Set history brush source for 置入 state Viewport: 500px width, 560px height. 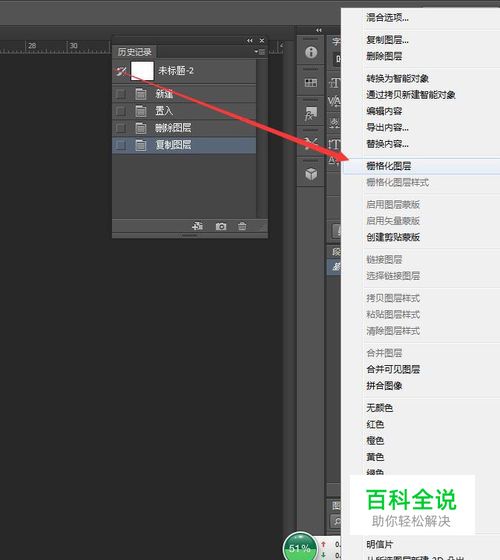tap(121, 111)
